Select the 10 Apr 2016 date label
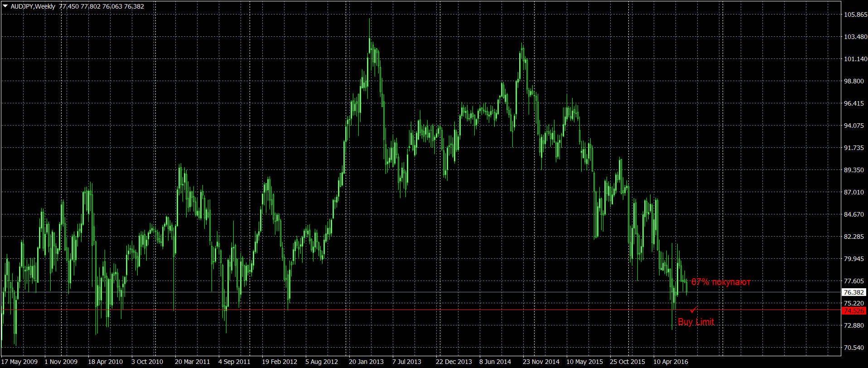 pyautogui.click(x=670, y=362)
